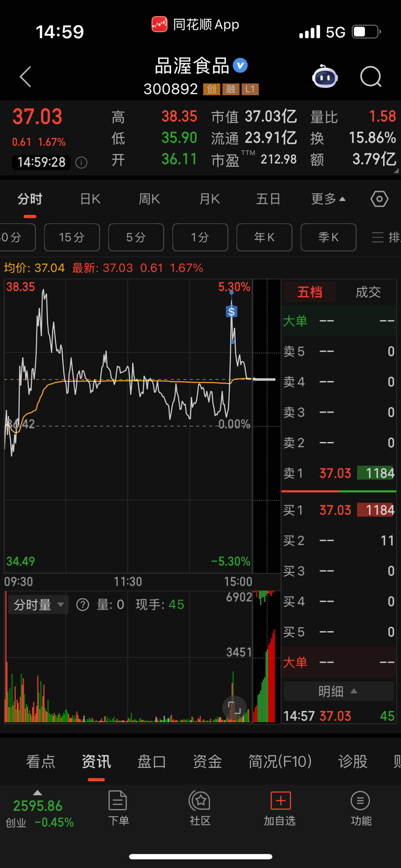Switch to 日K chart tab
401x868 pixels.
click(x=90, y=199)
